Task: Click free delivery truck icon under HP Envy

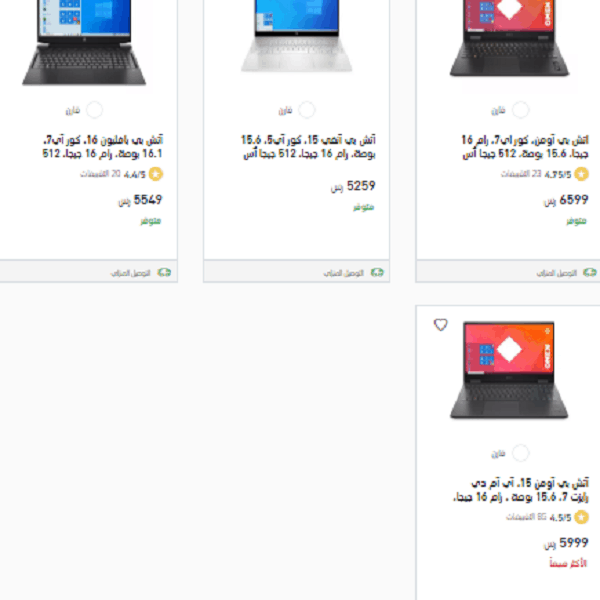Action: [377, 272]
